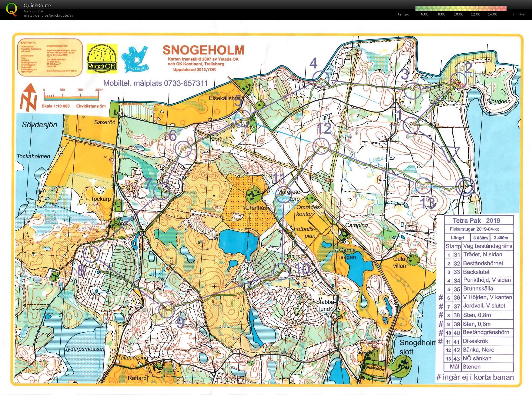Click the 'Mobiltel. målplats 0733-657311' text
Screen dimensions: 532x396
[x=156, y=83]
